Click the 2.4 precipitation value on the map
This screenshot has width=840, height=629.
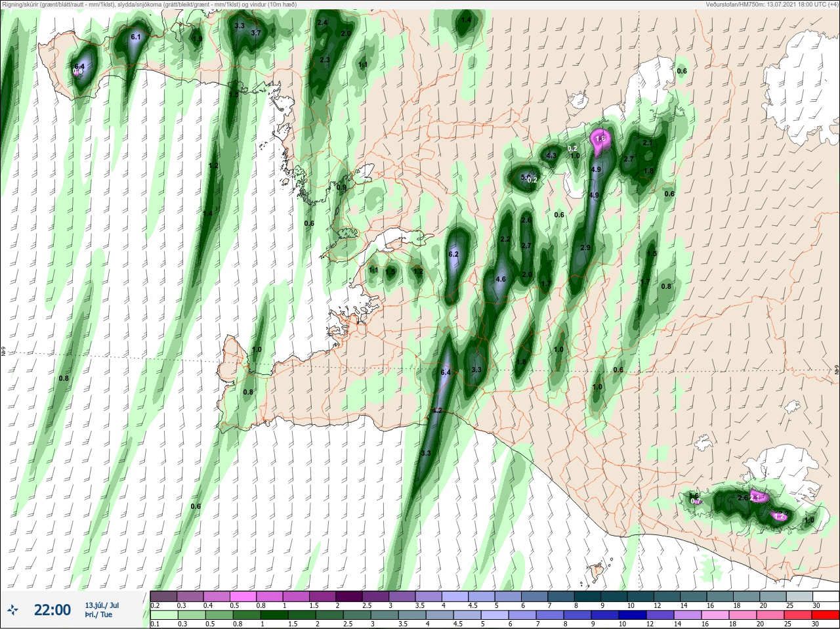[x=322, y=23]
